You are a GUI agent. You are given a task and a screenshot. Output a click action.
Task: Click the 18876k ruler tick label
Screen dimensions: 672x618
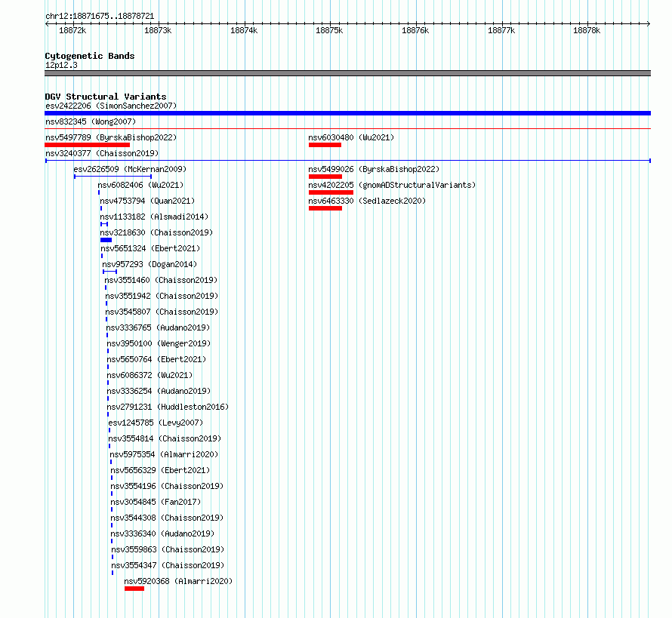415,30
